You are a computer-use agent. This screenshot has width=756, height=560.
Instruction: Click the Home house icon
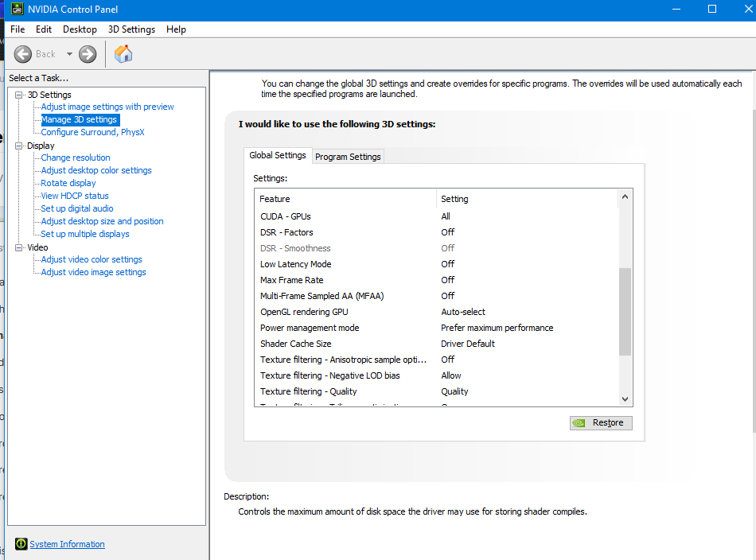point(123,53)
